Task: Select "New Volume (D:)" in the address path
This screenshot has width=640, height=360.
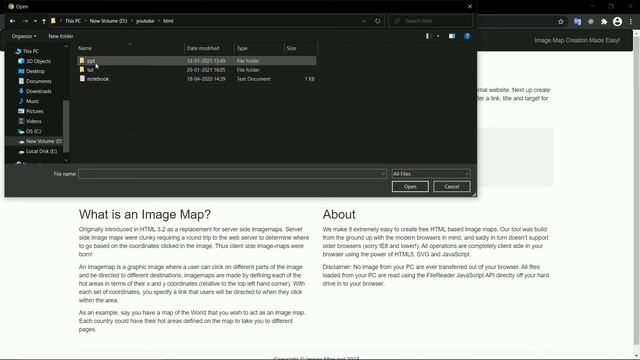Action: click(109, 21)
